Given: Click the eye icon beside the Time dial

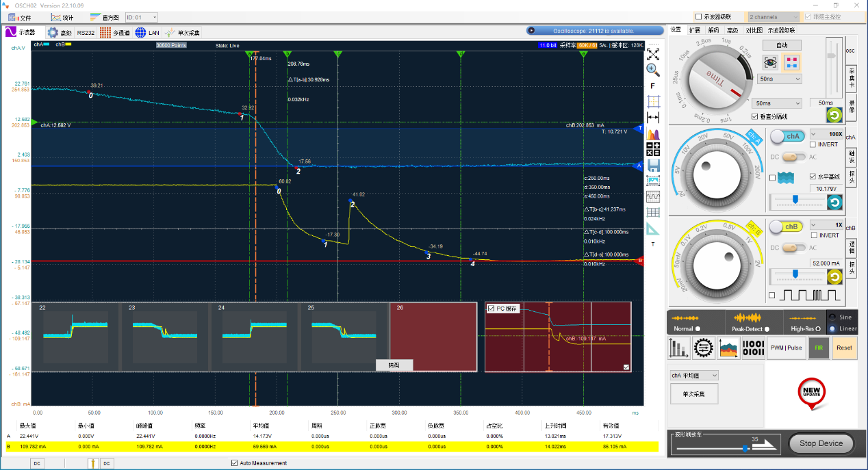Looking at the screenshot, I should (x=771, y=62).
